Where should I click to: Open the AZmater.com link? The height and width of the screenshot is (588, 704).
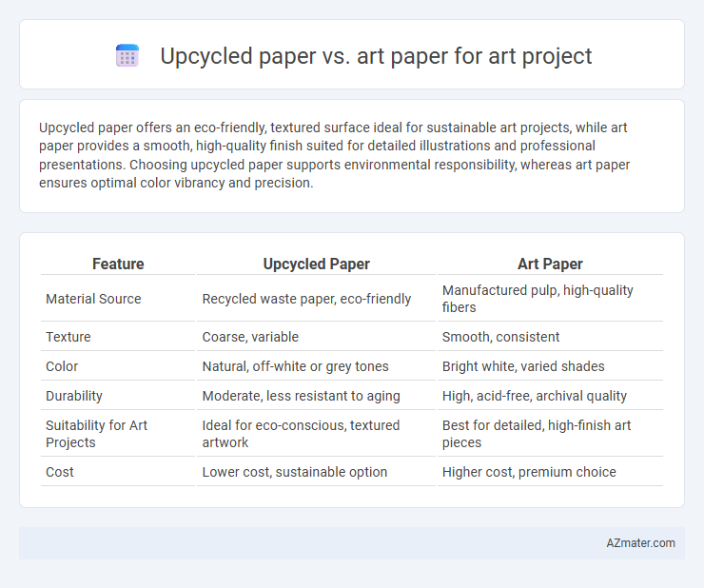640,543
